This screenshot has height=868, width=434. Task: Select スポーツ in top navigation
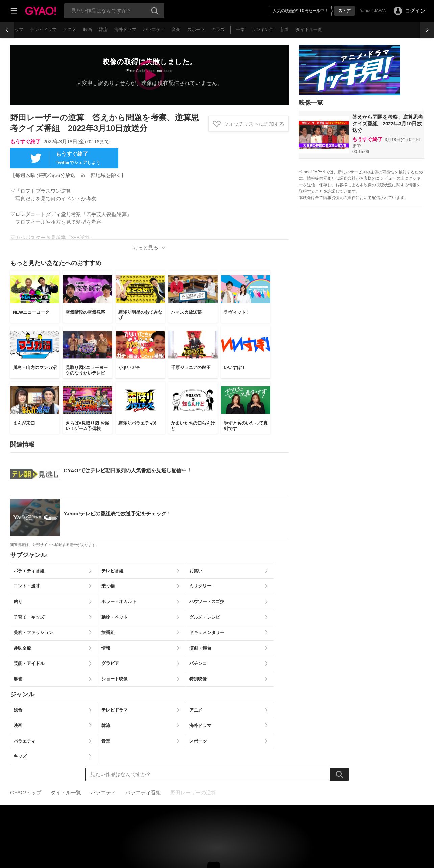click(x=196, y=30)
